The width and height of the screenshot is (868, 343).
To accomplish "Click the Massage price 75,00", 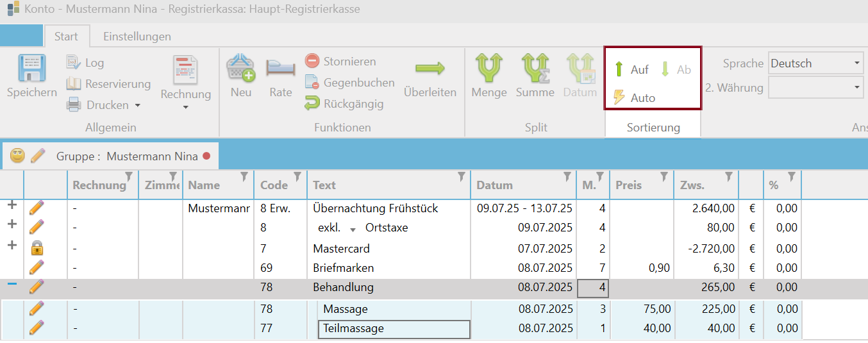I will 641,309.
